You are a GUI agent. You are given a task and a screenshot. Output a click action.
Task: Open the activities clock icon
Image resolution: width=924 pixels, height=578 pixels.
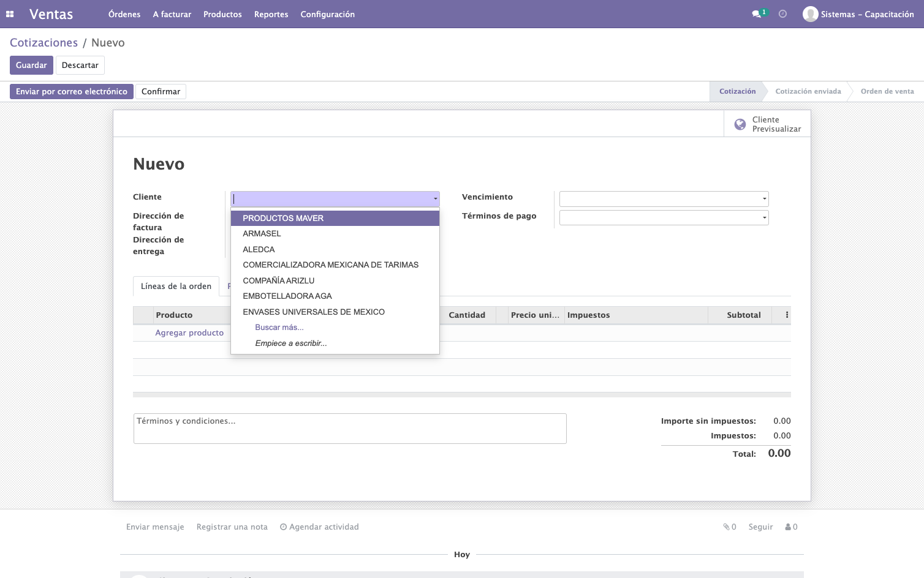(x=782, y=14)
